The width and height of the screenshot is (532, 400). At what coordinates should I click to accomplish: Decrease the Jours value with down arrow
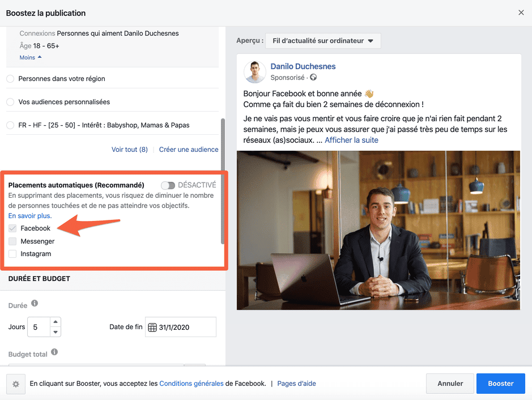(x=55, y=332)
